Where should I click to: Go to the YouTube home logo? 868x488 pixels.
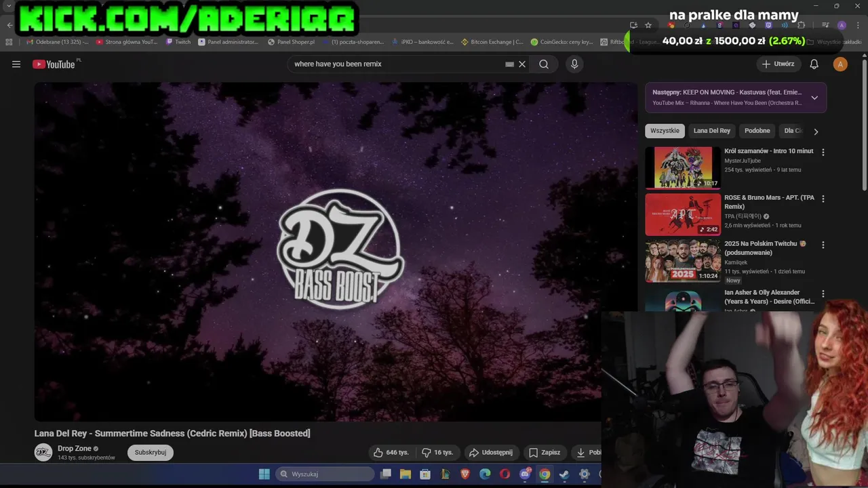click(x=54, y=64)
